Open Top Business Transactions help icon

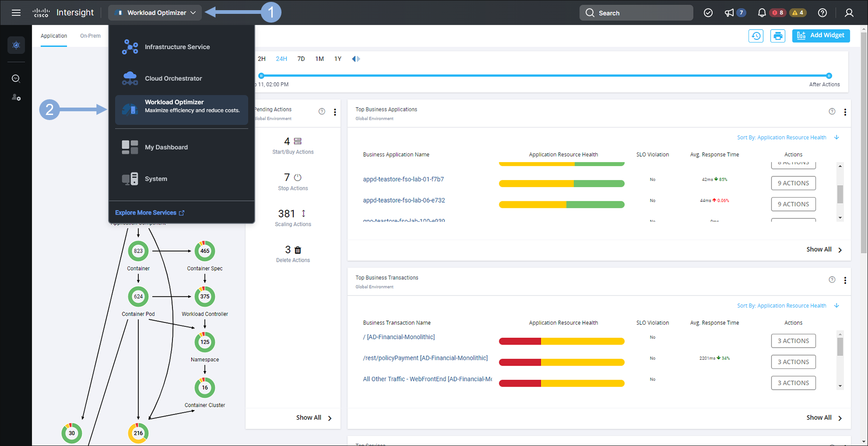coord(832,279)
